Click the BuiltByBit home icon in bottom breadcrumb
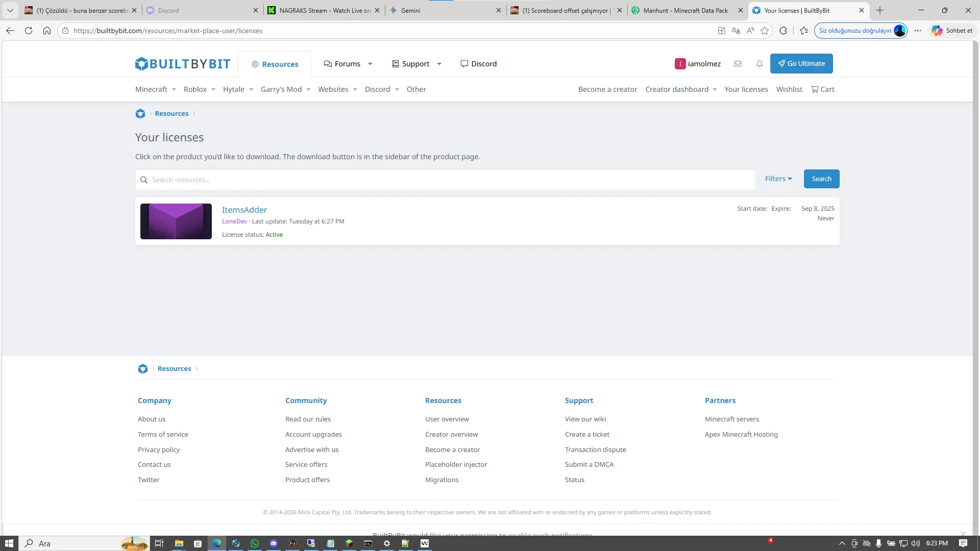980x551 pixels. click(x=143, y=369)
